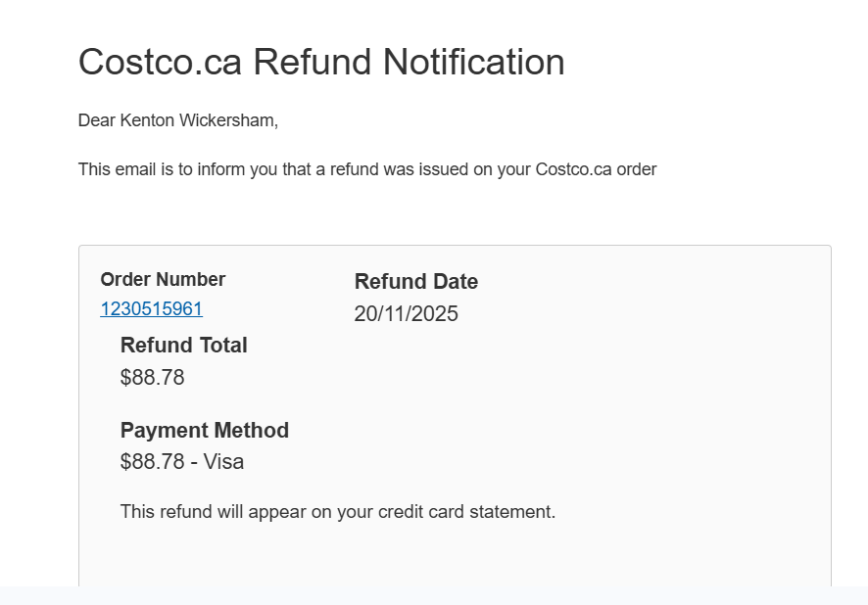Click the "Dear Kenton Wickersham" greeting line
868x605 pixels.
pyautogui.click(x=177, y=121)
